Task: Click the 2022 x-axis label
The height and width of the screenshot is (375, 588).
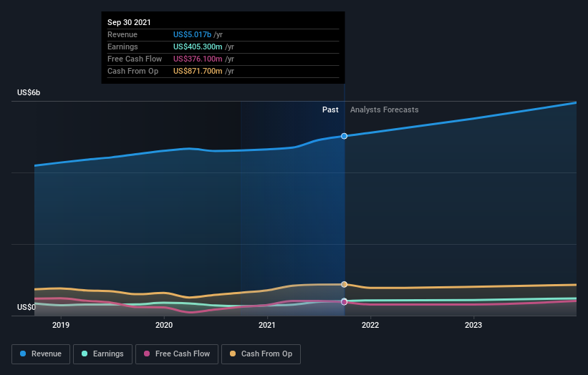Action: pyautogui.click(x=370, y=325)
